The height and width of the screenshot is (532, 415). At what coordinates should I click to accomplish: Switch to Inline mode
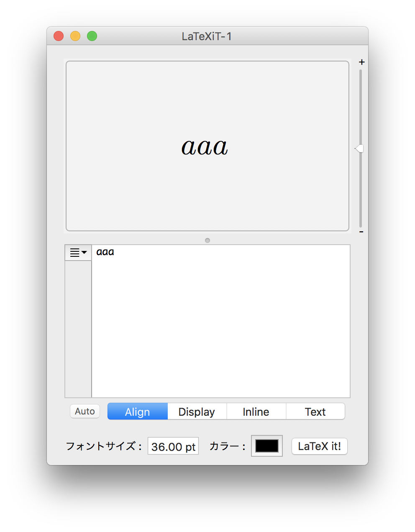click(256, 412)
